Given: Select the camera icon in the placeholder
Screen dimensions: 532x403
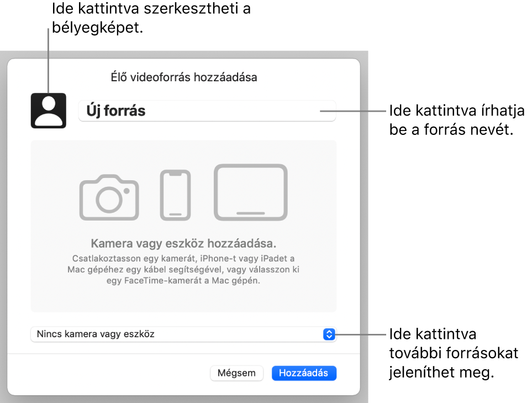Looking at the screenshot, I should 109,195.
